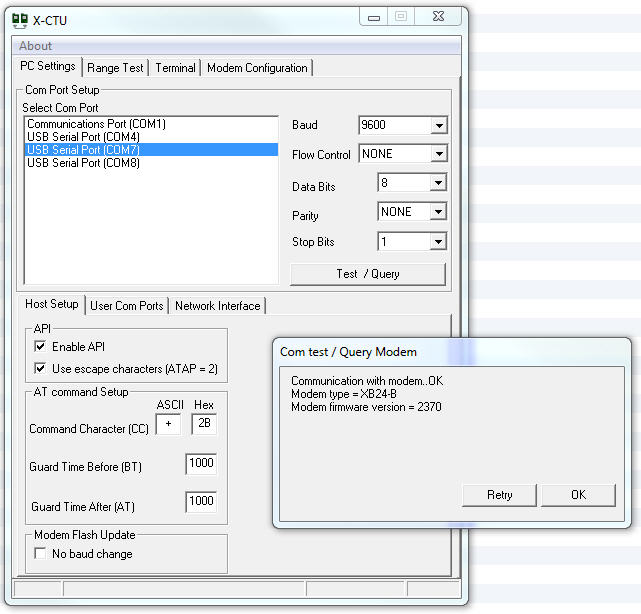This screenshot has width=641, height=614.
Task: Disable the Enable API checkbox
Action: point(40,347)
